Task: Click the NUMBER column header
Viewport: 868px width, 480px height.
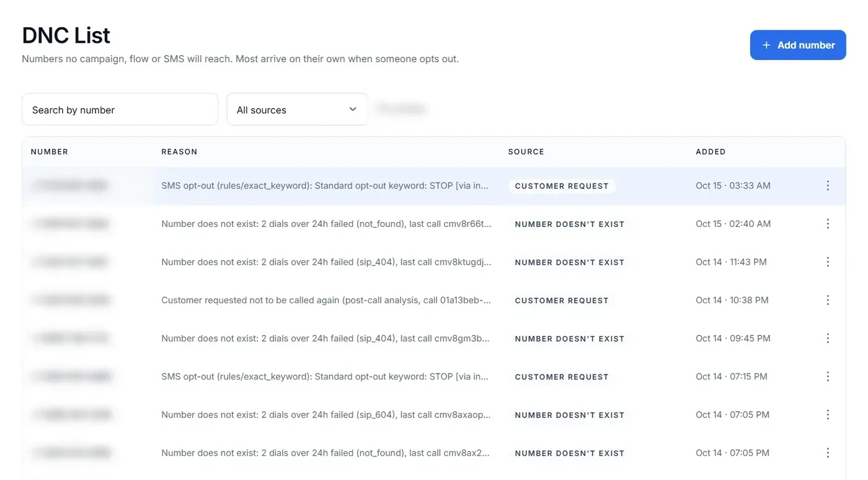Action: pyautogui.click(x=50, y=152)
